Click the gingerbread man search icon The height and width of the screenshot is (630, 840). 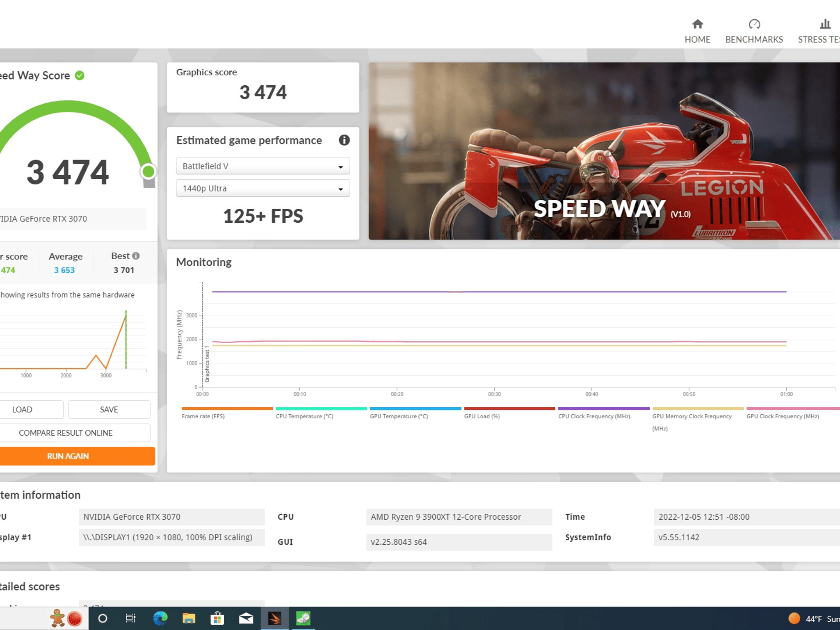tap(57, 618)
